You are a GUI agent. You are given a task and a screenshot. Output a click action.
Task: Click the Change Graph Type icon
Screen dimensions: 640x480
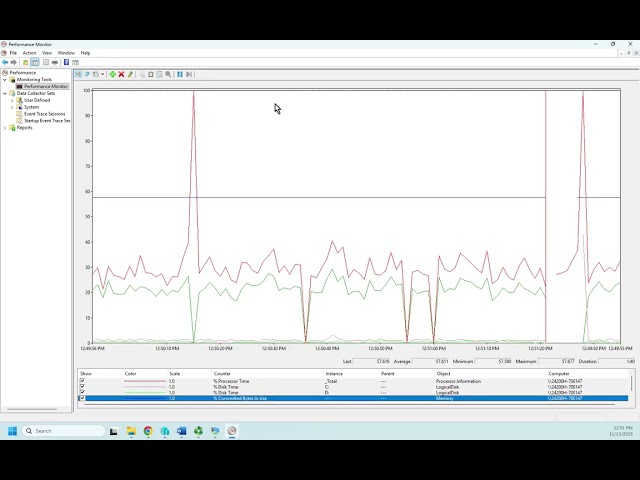pyautogui.click(x=96, y=74)
